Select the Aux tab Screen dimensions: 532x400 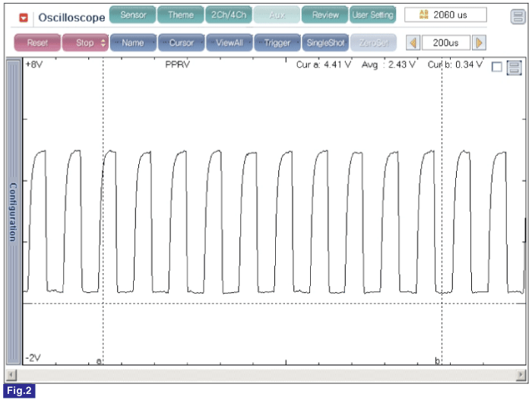[277, 15]
